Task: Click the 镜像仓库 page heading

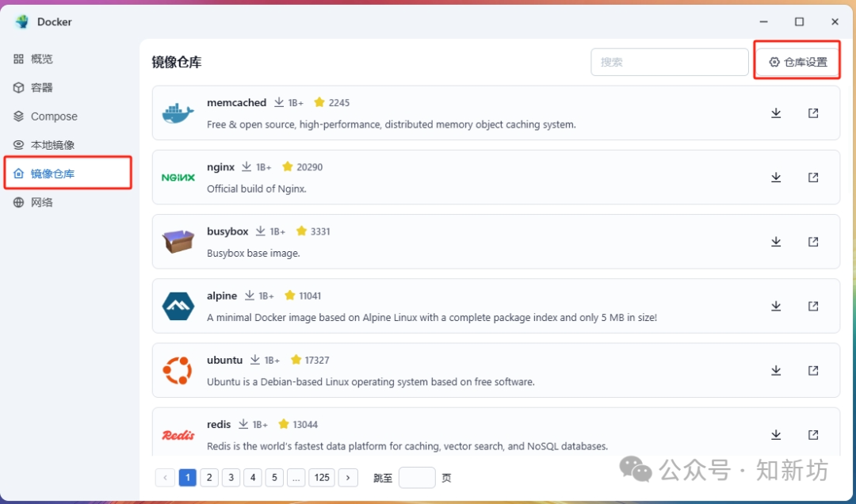Action: pyautogui.click(x=176, y=63)
